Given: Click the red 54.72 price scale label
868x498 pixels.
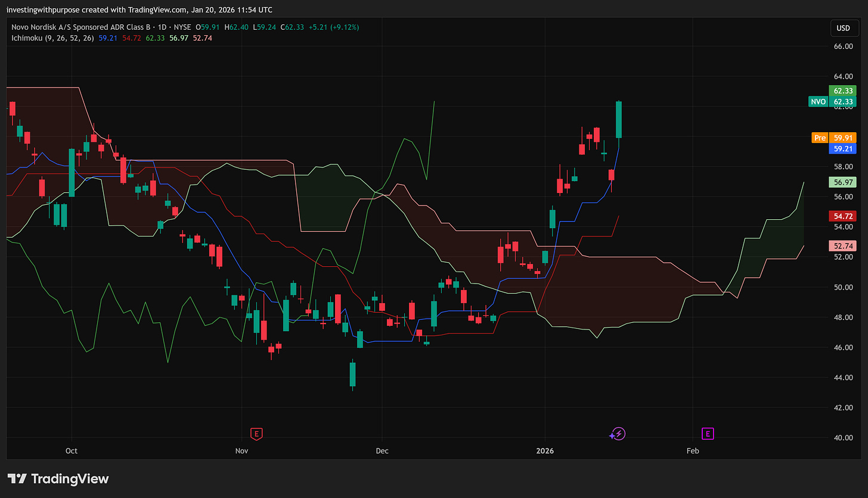Looking at the screenshot, I should click(842, 216).
